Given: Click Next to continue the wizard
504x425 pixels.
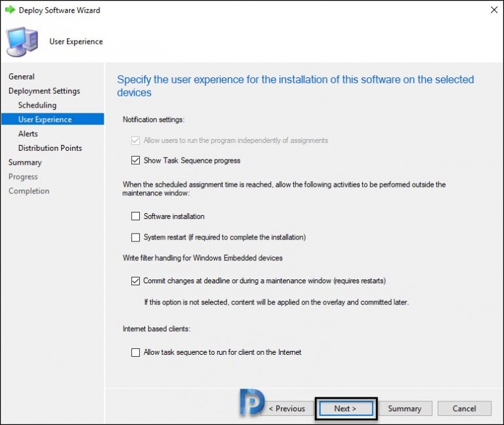Looking at the screenshot, I should click(346, 409).
